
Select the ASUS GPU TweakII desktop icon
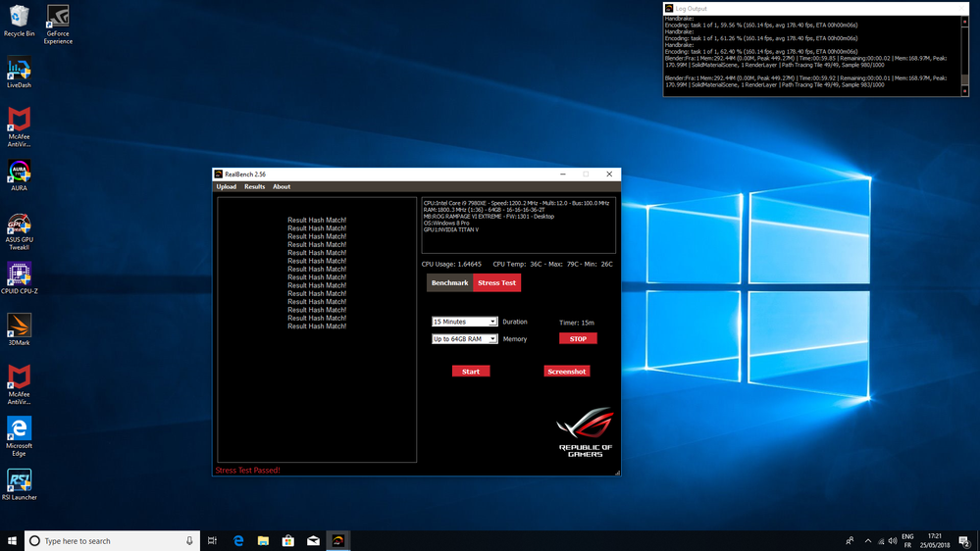19,231
